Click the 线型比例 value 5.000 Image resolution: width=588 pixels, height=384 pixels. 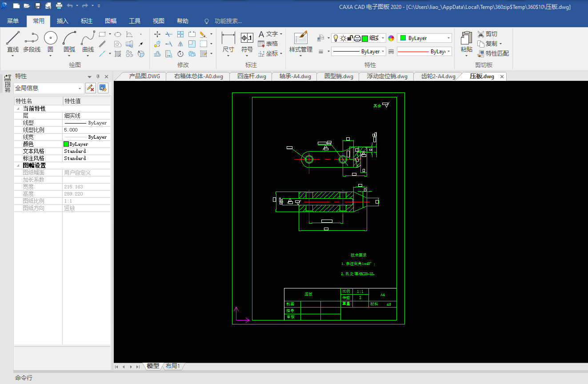86,130
